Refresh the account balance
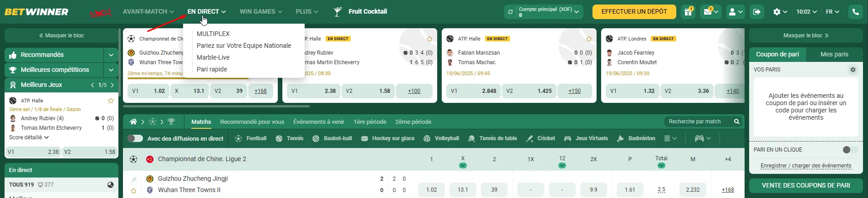The width and height of the screenshot is (868, 198). point(511,12)
